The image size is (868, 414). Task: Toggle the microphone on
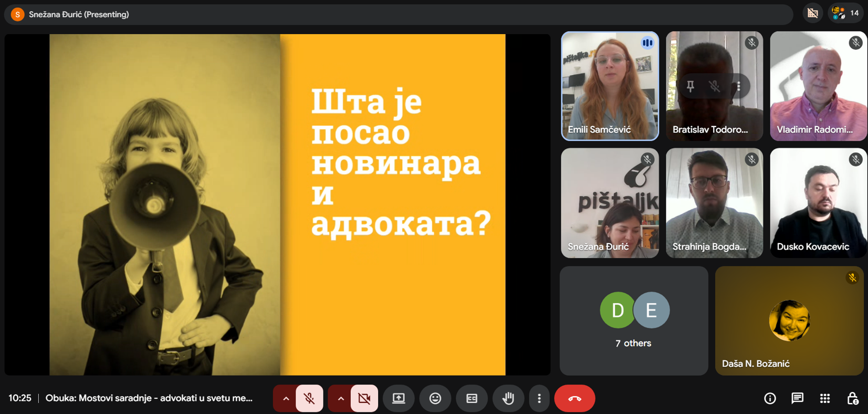click(x=309, y=398)
